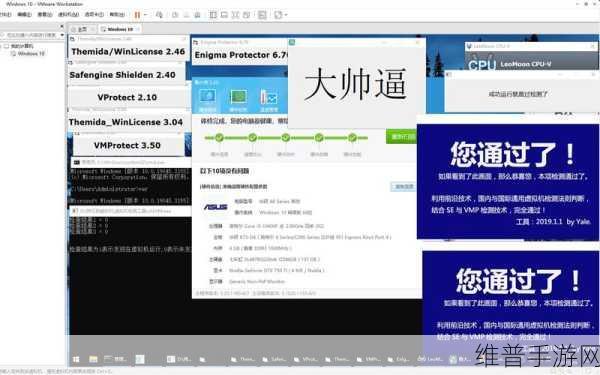Open the 选项卡 (Tabs) menu
600x375 pixels.
tap(94, 15)
